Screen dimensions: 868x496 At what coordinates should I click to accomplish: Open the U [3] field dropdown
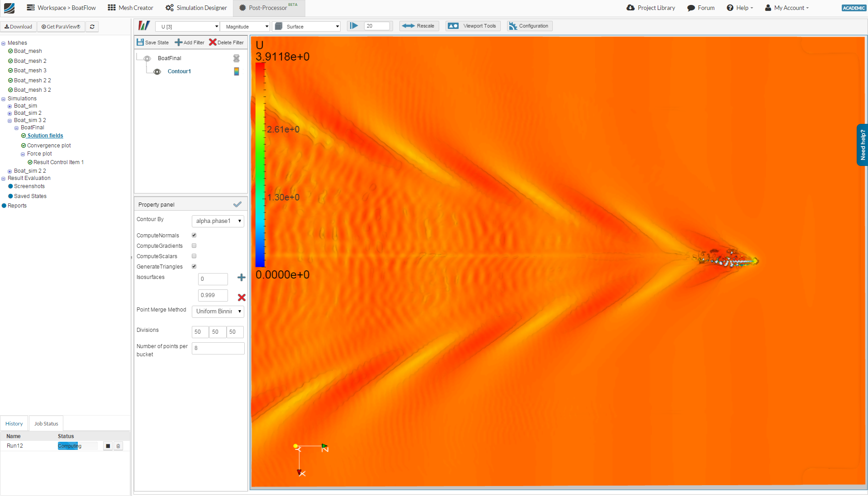click(187, 26)
